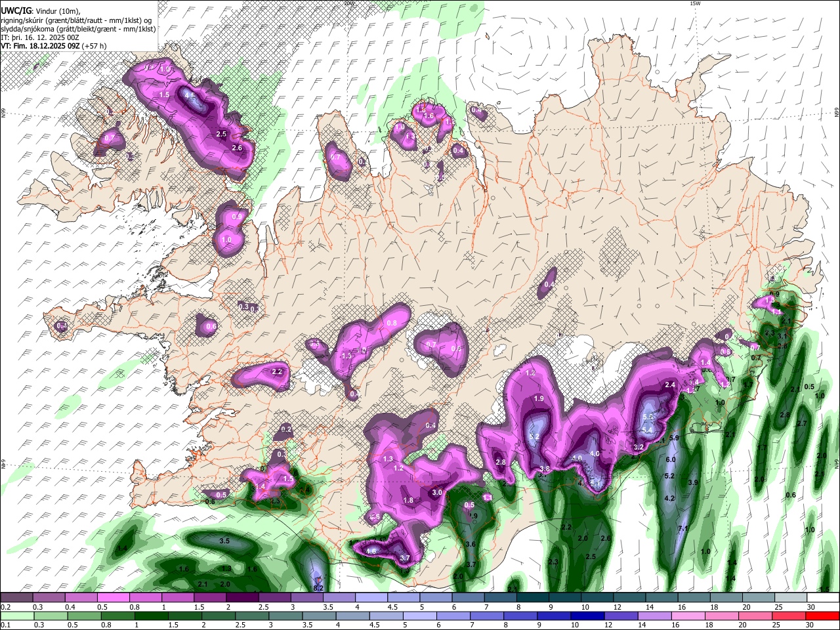Click the dark teal snow swatch between 8 and 9
Viewport: 840px width, 630px height.
click(533, 598)
